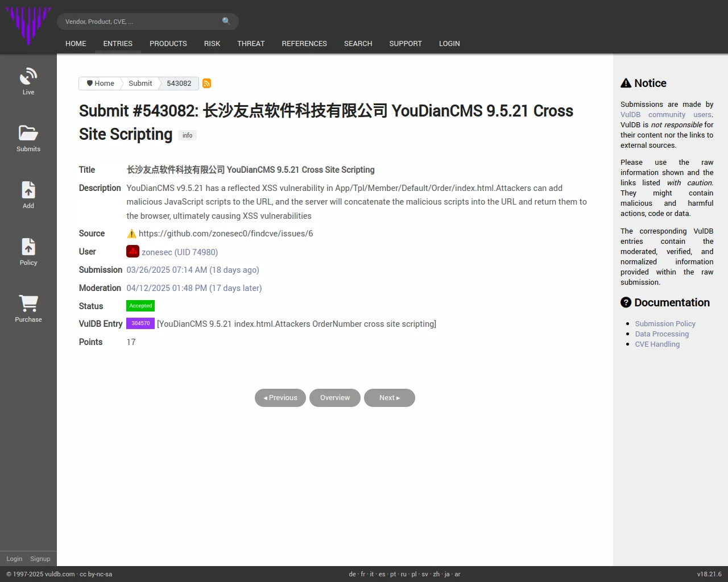
Task: Switch language to it
Action: click(x=372, y=574)
